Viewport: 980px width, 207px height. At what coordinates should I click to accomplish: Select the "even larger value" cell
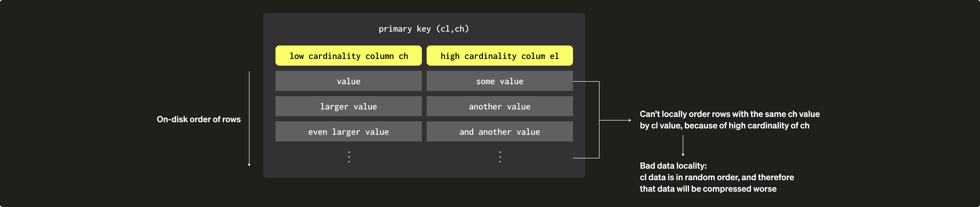pos(348,132)
